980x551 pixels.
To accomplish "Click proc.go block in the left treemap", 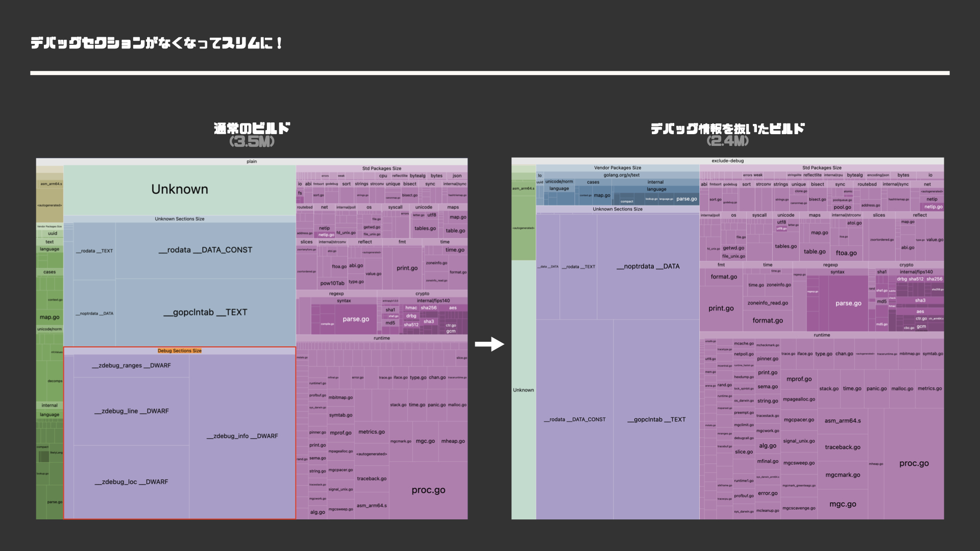I will pos(429,490).
